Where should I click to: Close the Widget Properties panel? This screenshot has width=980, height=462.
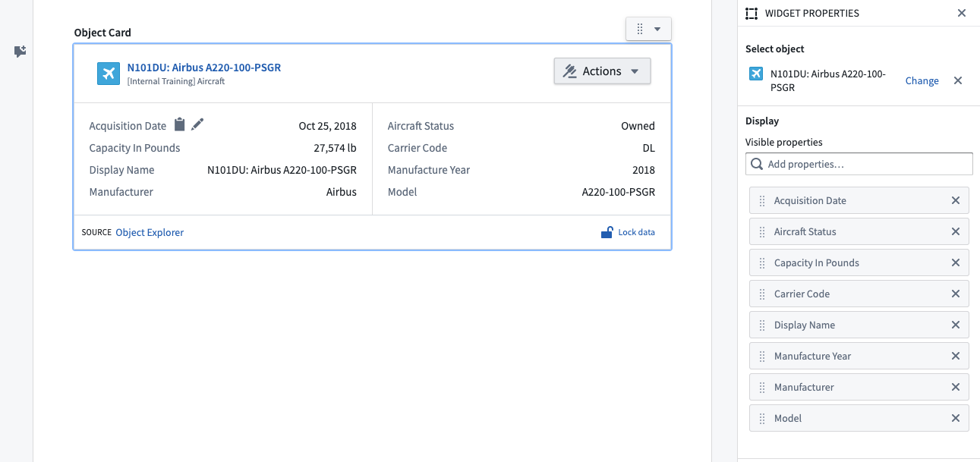(962, 14)
